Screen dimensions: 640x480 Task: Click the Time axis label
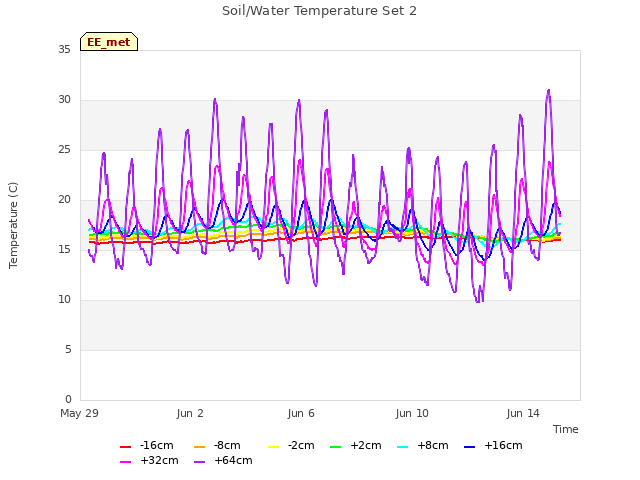(x=566, y=429)
